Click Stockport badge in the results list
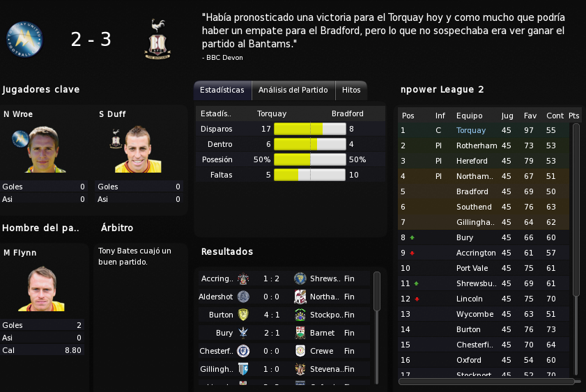This screenshot has height=392, width=586. click(300, 315)
